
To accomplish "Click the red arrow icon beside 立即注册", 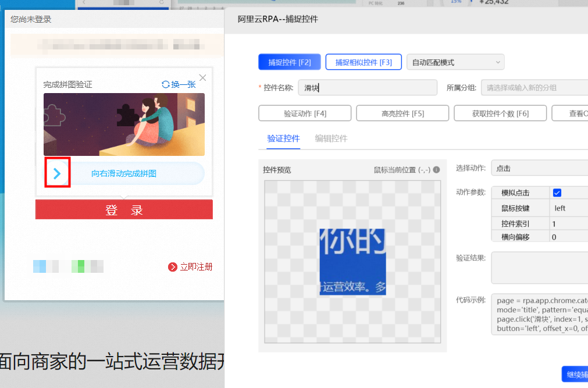I will pyautogui.click(x=173, y=267).
